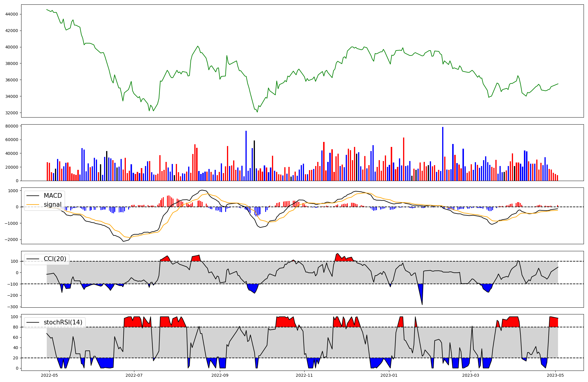This screenshot has height=382, width=588.
Task: Click the CCI(20) legend entry
Action: click(55, 259)
